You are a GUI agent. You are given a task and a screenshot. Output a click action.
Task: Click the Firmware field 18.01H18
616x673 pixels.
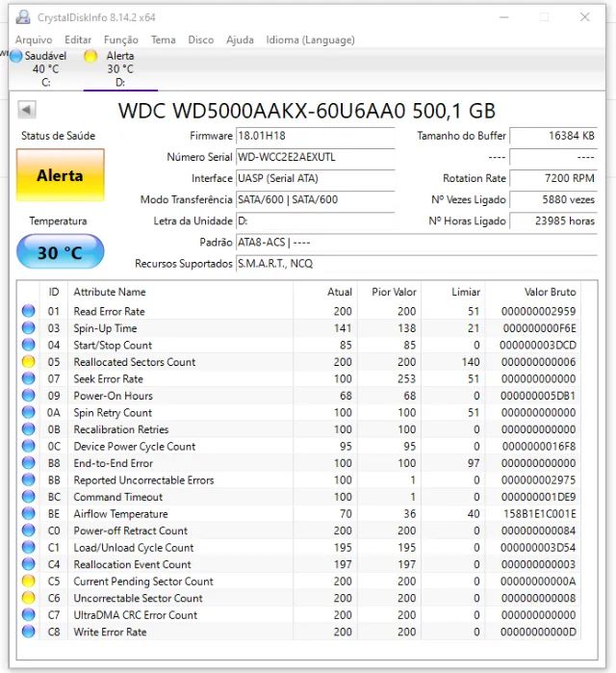pyautogui.click(x=316, y=136)
